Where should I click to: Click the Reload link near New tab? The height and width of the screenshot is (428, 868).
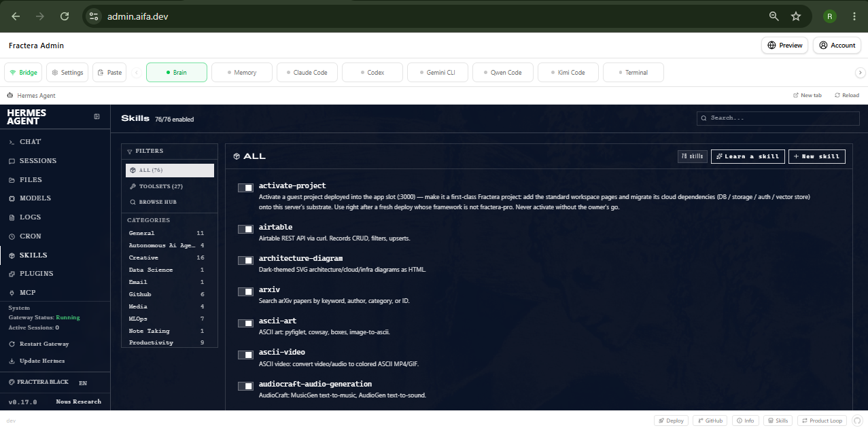click(x=847, y=96)
